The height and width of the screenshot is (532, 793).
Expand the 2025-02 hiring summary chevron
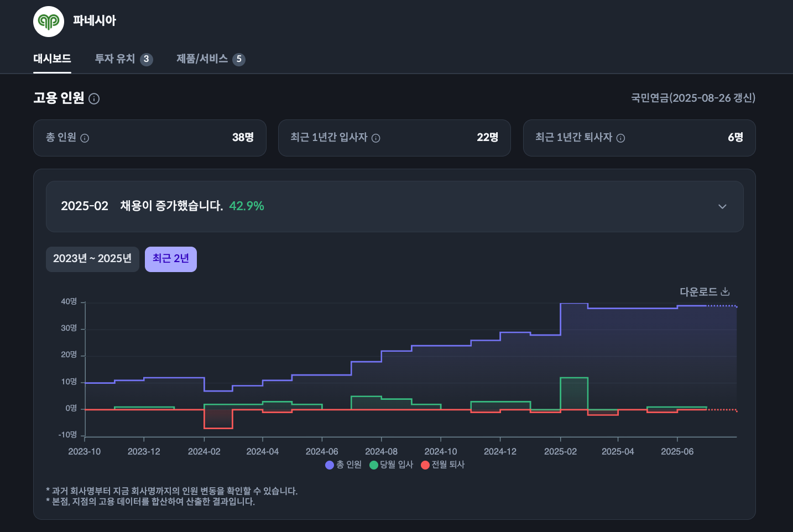click(722, 206)
